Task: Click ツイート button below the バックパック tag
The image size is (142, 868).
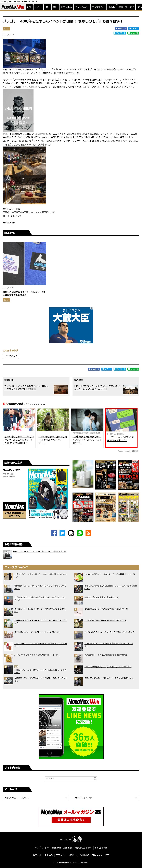Action: coord(107,369)
